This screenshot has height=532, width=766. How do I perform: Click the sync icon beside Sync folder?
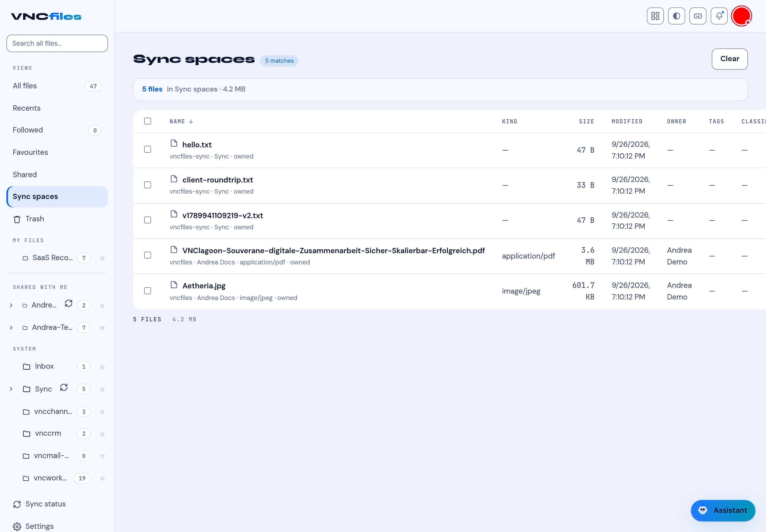(x=64, y=387)
